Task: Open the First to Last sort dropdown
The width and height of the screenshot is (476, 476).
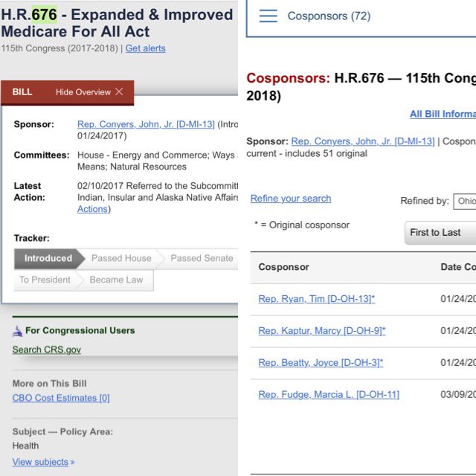Action: coord(440,233)
